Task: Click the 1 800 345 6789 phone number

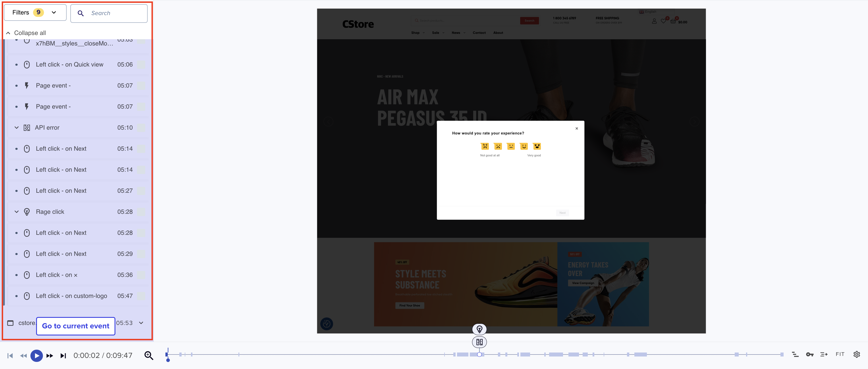Action: (564, 18)
